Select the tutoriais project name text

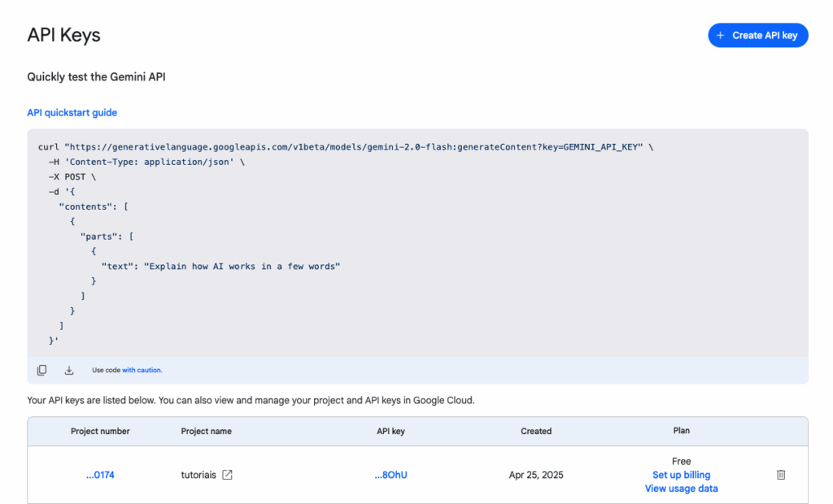pos(198,475)
